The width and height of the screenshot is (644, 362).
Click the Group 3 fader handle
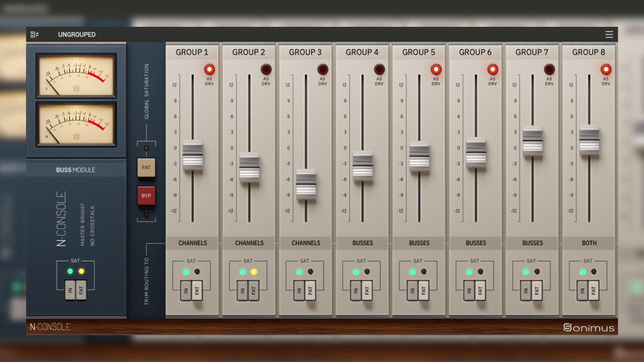tap(306, 184)
